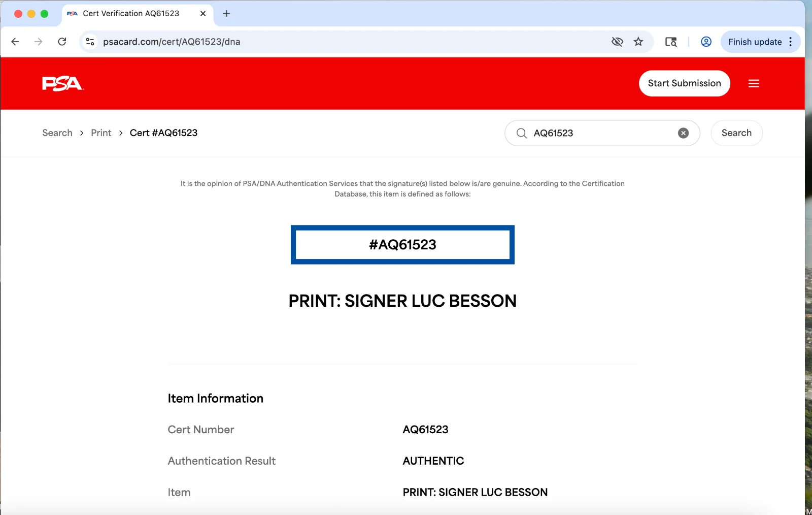Follow the Search breadcrumb link
812x515 pixels.
(57, 133)
